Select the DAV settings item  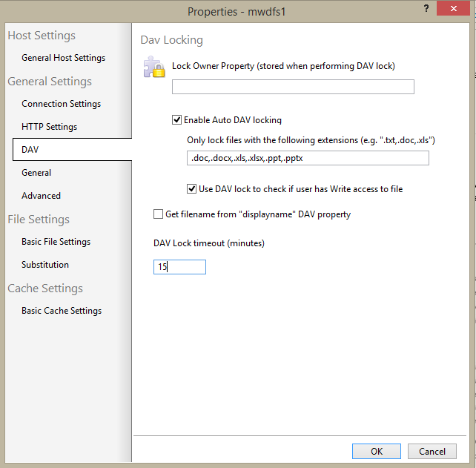30,150
